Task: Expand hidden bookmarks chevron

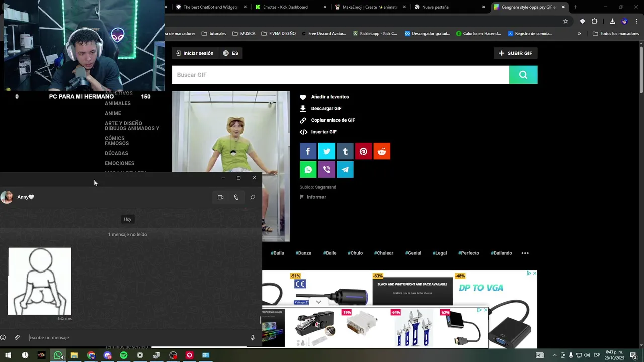Action: (x=579, y=34)
